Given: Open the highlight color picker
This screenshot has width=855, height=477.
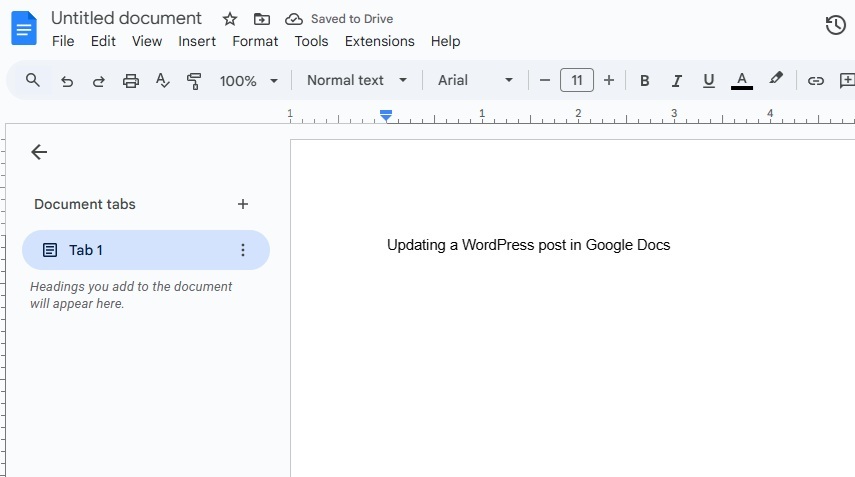Looking at the screenshot, I should pos(775,79).
